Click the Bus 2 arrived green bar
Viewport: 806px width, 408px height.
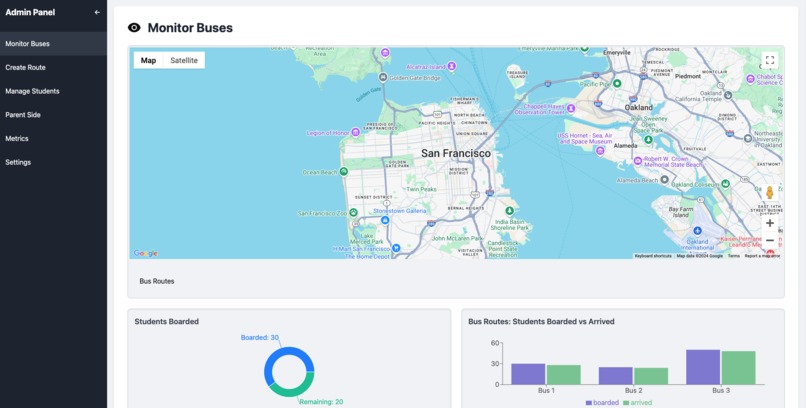click(x=651, y=376)
